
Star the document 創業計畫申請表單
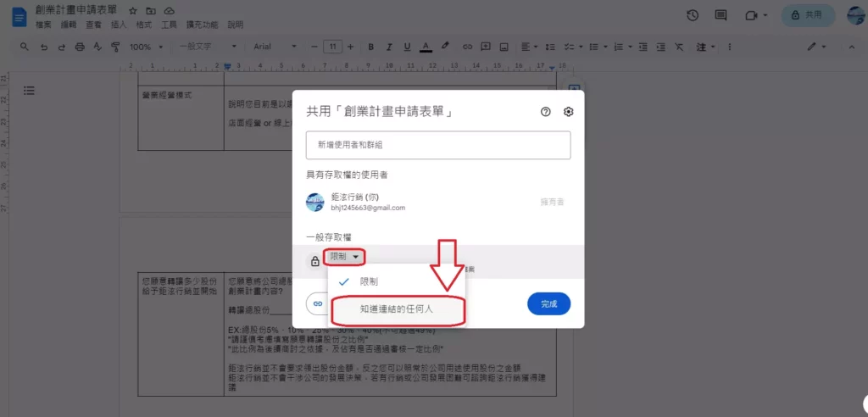(133, 10)
